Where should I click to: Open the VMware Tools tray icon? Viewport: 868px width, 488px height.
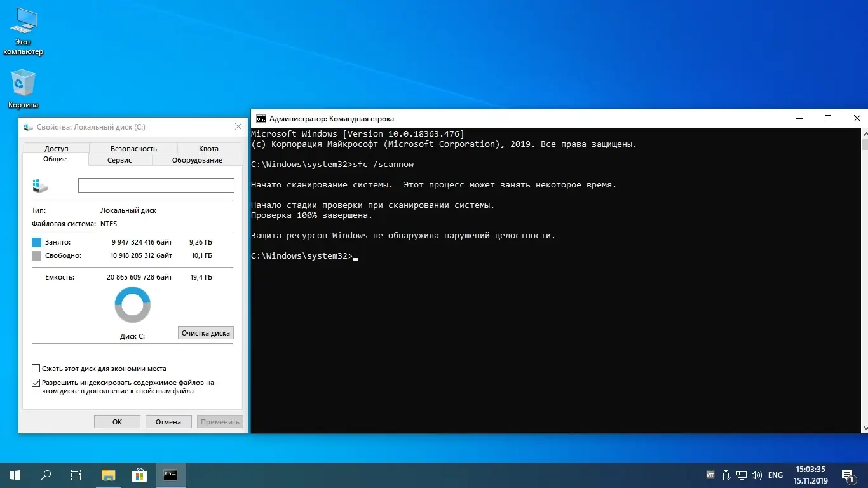pos(710,475)
